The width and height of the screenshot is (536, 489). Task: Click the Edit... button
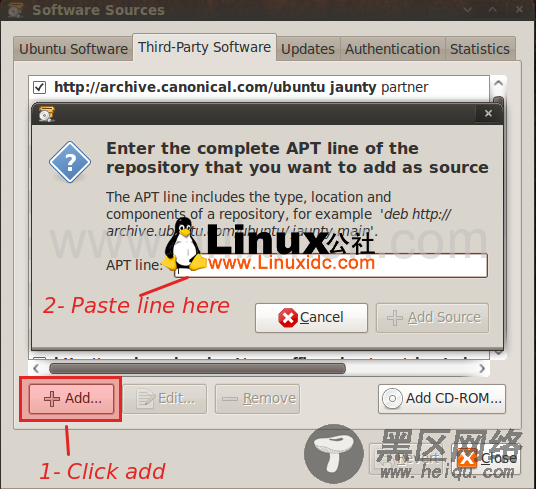point(165,399)
